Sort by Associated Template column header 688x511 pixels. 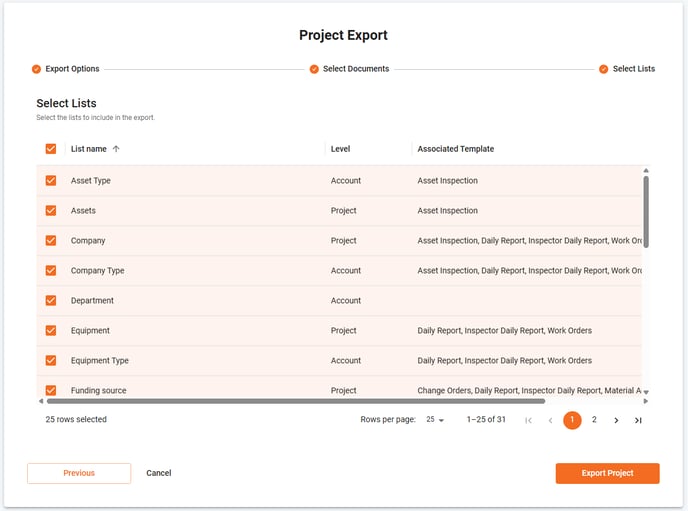(x=455, y=149)
